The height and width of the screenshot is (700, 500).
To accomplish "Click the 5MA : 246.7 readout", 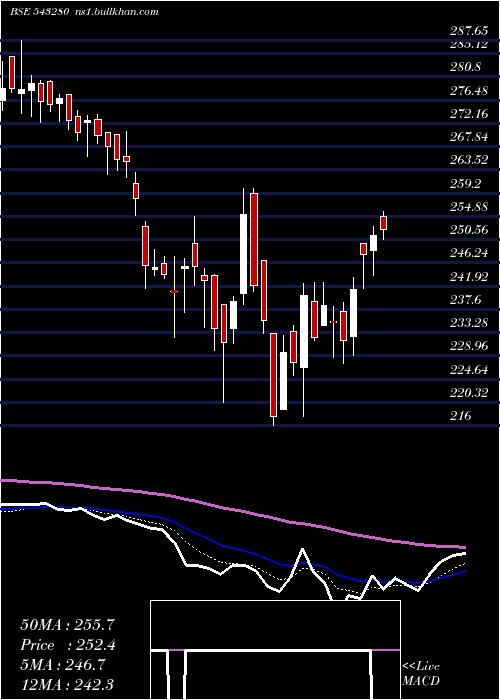I will pos(63,665).
